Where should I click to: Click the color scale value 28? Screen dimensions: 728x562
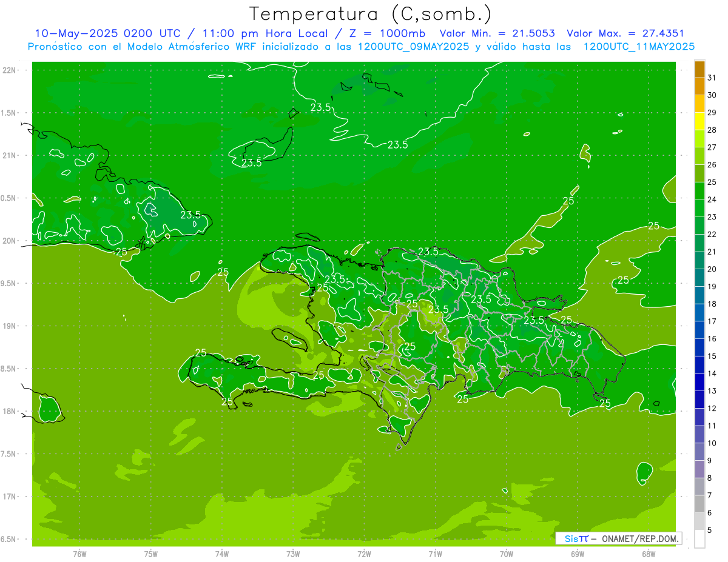[712, 130]
